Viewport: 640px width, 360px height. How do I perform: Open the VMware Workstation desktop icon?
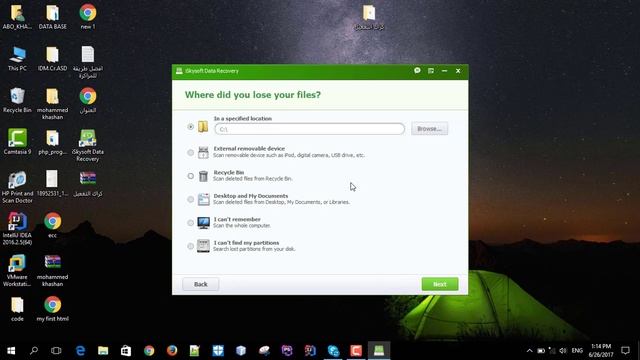tap(17, 270)
